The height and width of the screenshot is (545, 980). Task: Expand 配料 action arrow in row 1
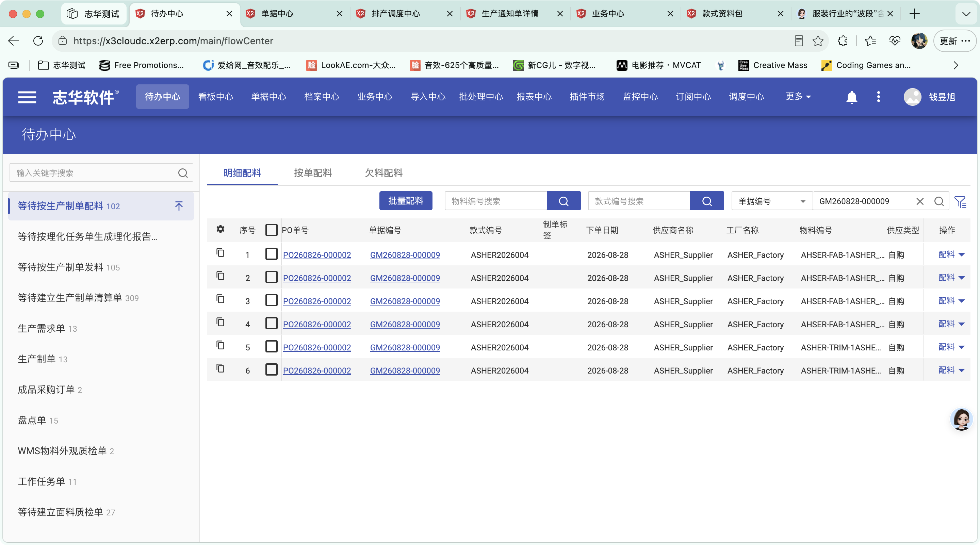pos(961,255)
